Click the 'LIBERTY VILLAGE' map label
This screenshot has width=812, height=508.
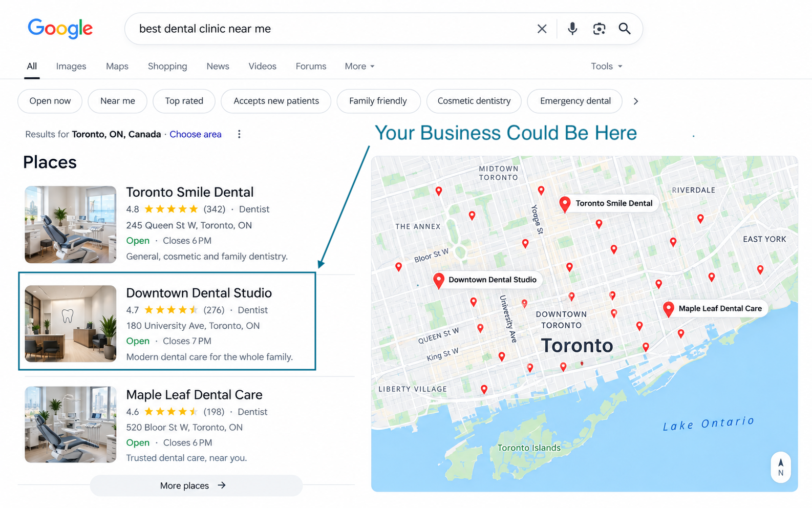[413, 389]
